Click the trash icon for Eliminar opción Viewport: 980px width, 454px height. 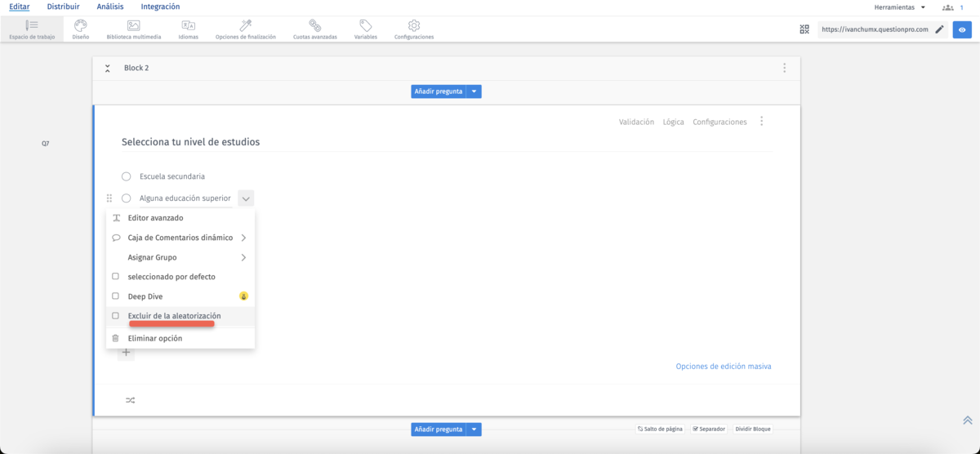[115, 338]
